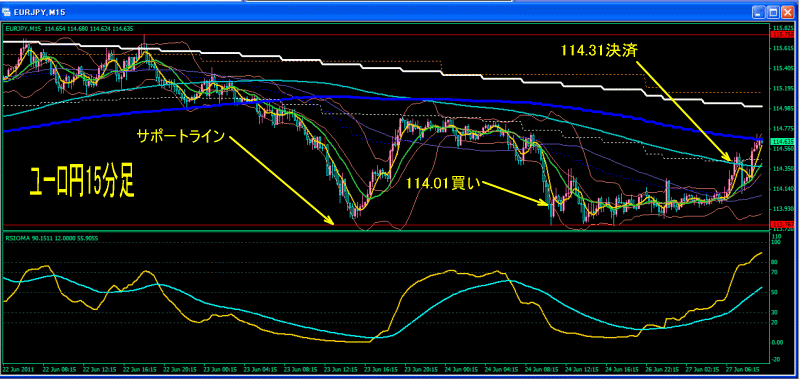
Task: Click the -20 level on RSIOMA scale
Action: pos(776,360)
